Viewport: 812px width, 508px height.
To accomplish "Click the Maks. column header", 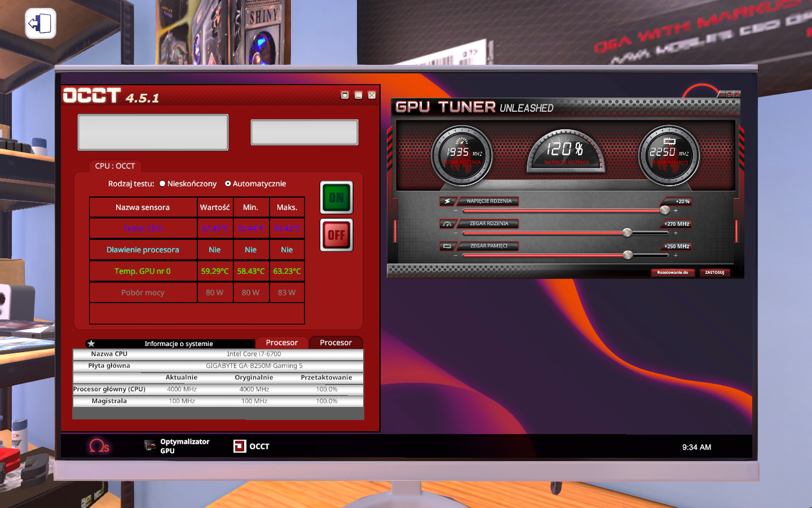I will tap(287, 207).
